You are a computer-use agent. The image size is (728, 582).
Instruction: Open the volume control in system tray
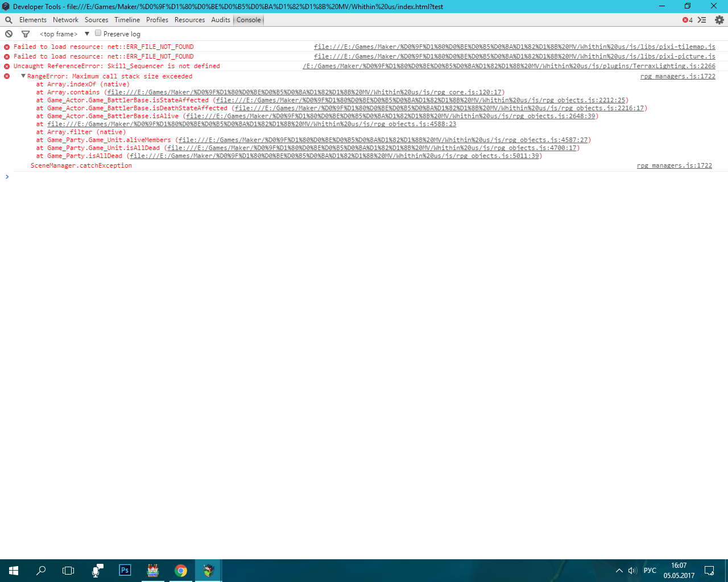(632, 571)
